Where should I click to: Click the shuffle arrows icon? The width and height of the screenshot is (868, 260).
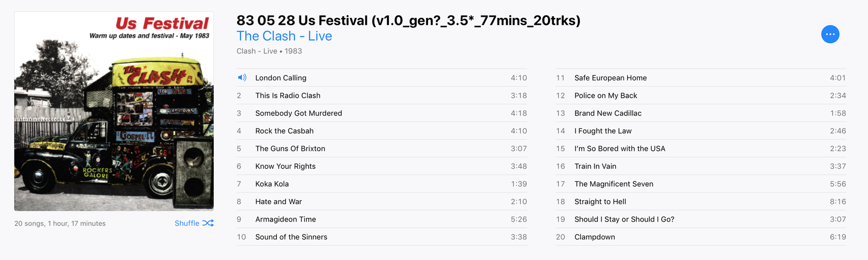coord(208,223)
